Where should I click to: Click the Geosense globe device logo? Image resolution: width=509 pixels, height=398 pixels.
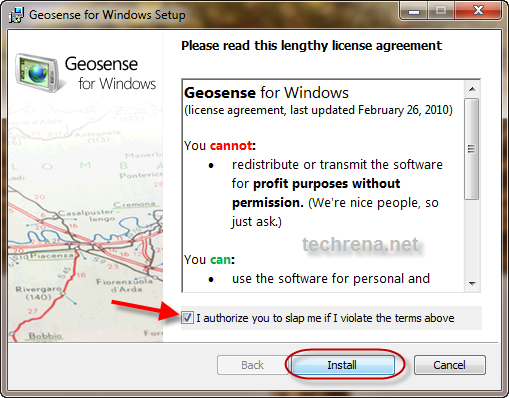pos(39,73)
